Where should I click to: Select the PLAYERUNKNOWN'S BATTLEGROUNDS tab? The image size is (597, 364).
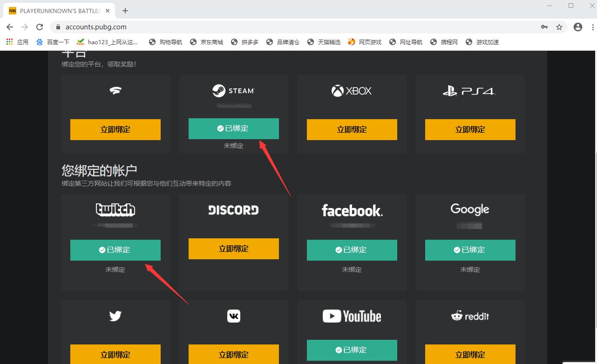click(x=58, y=11)
